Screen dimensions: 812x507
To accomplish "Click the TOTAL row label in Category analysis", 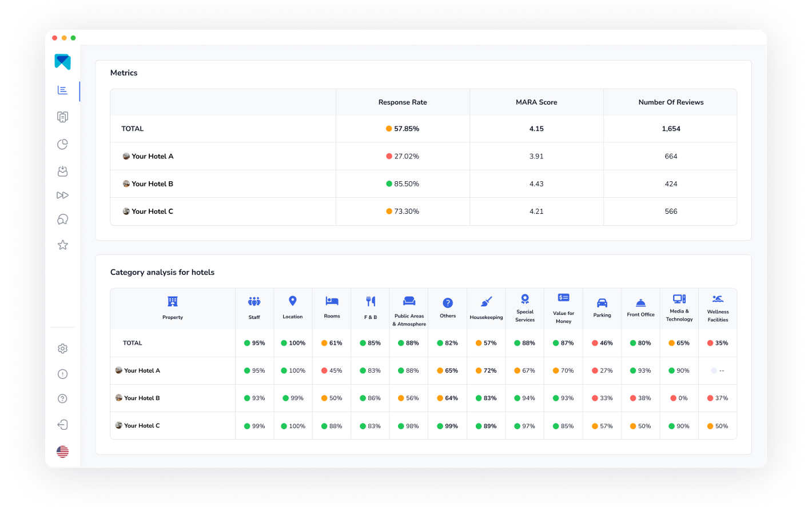I will pyautogui.click(x=133, y=343).
